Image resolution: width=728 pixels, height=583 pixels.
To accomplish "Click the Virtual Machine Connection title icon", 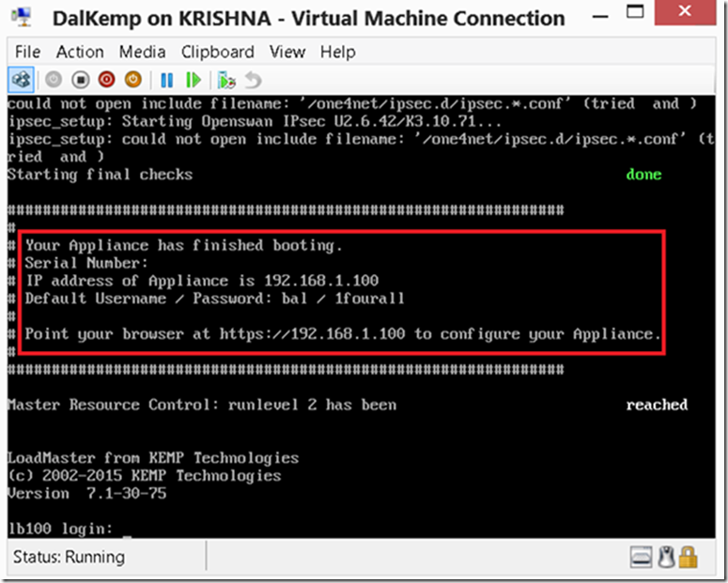I will pyautogui.click(x=22, y=18).
